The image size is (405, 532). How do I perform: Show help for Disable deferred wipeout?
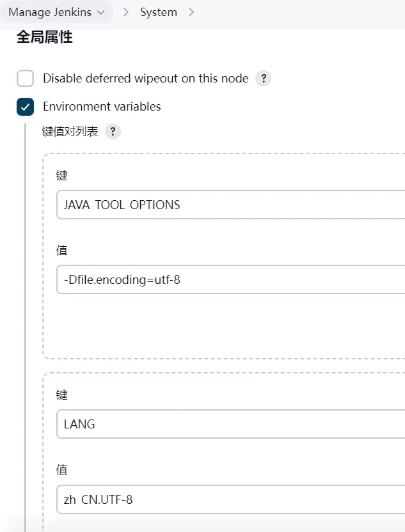[264, 79]
